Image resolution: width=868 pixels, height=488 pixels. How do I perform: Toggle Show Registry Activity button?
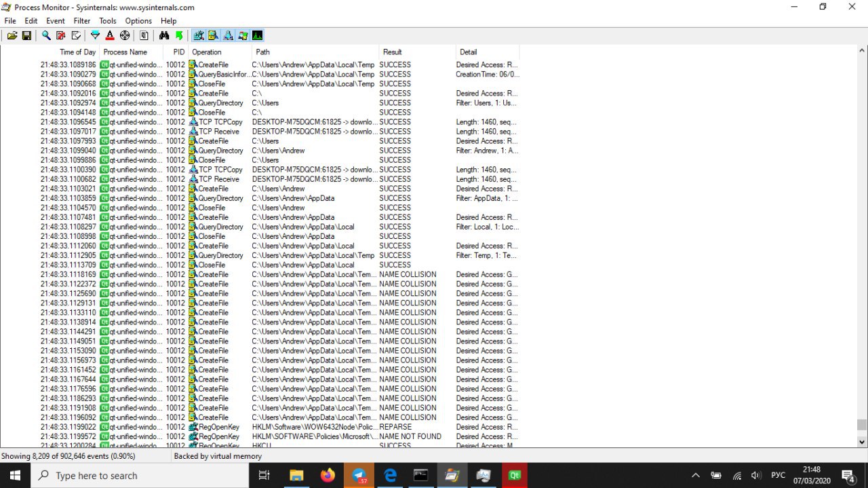(x=198, y=35)
